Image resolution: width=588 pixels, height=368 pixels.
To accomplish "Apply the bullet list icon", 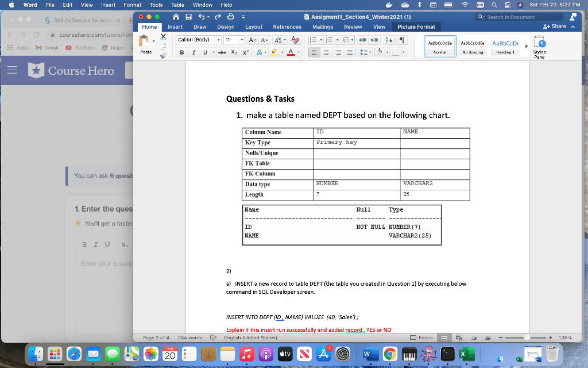I will click(x=314, y=40).
